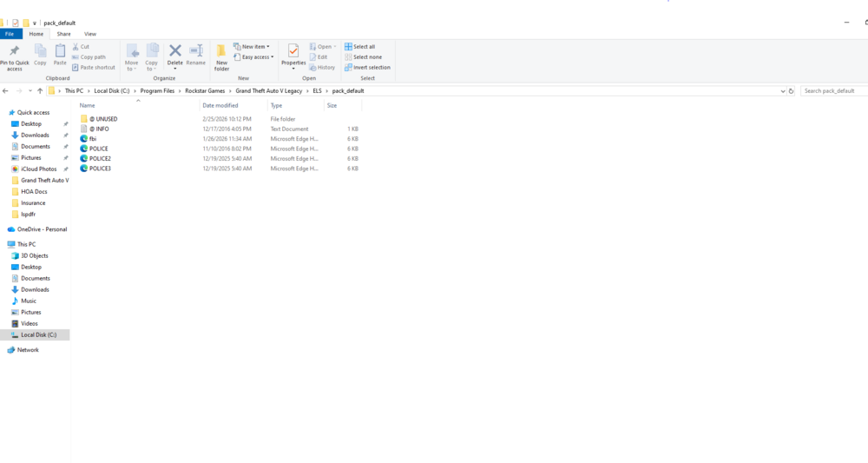
Task: Click the Cut scissors icon
Action: 76,47
